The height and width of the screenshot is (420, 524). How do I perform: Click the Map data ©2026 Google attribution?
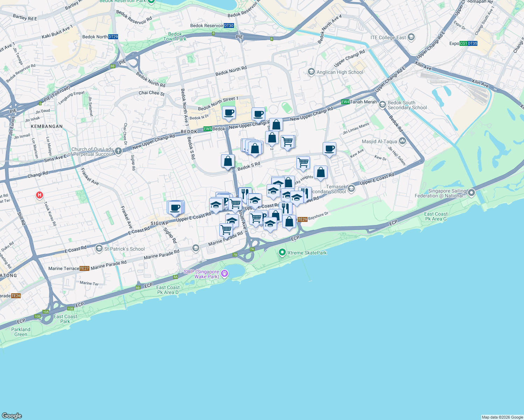tap(502, 417)
